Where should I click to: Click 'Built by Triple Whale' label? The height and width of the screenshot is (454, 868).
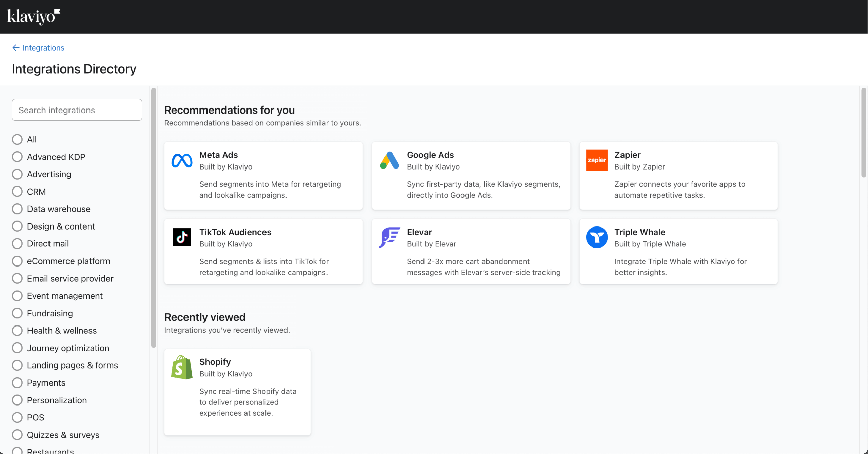(650, 244)
